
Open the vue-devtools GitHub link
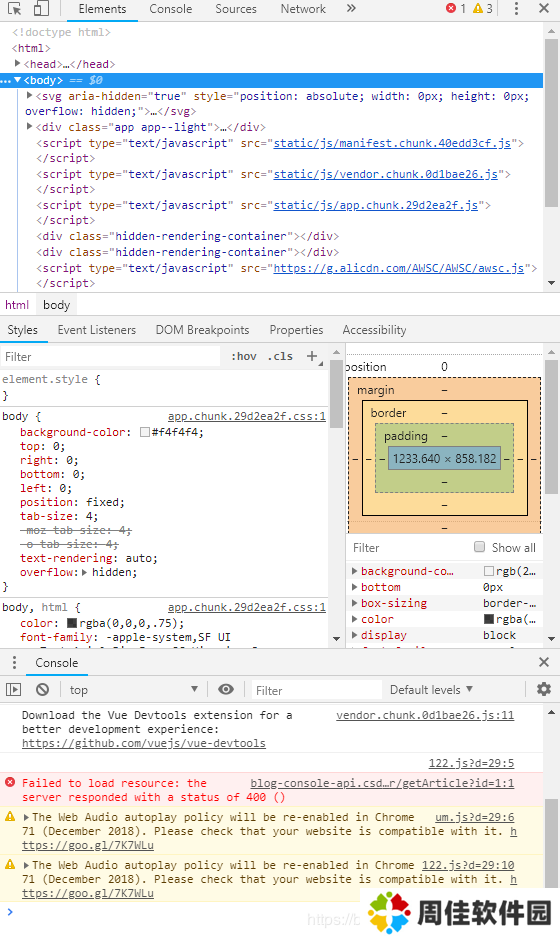tap(144, 744)
